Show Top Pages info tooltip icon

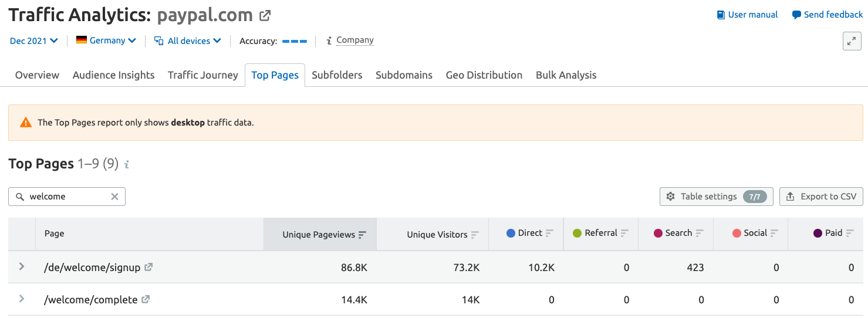click(x=126, y=164)
